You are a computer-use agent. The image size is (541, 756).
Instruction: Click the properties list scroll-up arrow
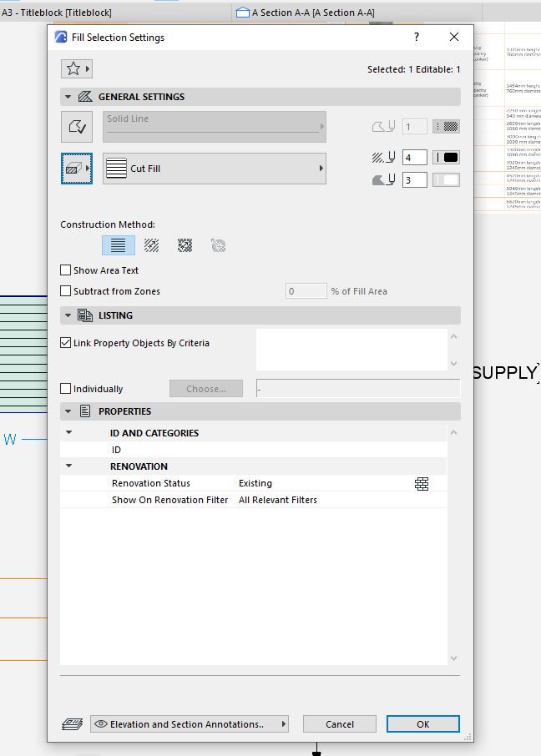(x=453, y=432)
